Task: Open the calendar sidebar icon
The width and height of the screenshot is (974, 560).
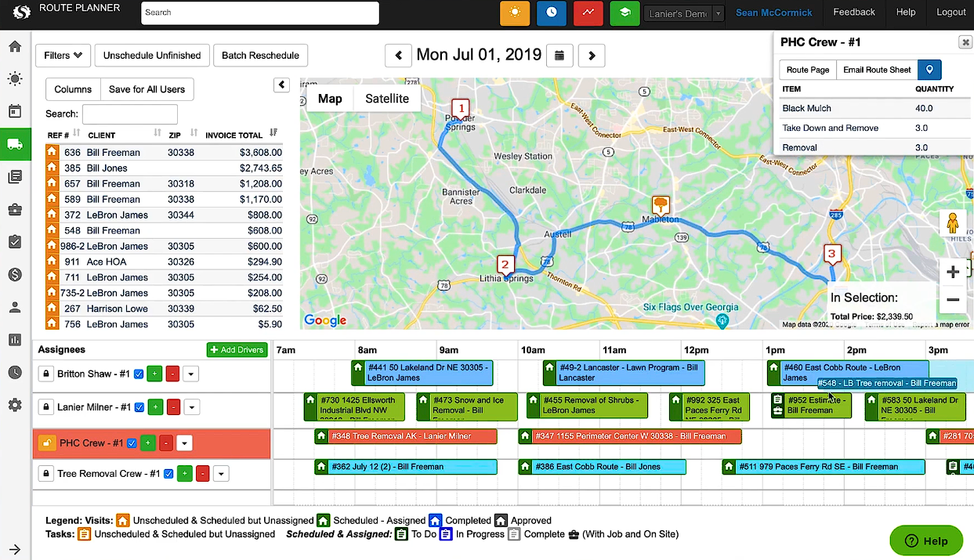Action: (x=15, y=111)
